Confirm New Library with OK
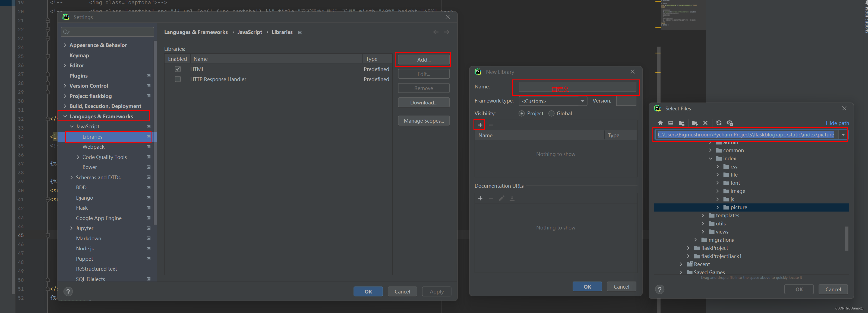The width and height of the screenshot is (868, 313). click(587, 286)
